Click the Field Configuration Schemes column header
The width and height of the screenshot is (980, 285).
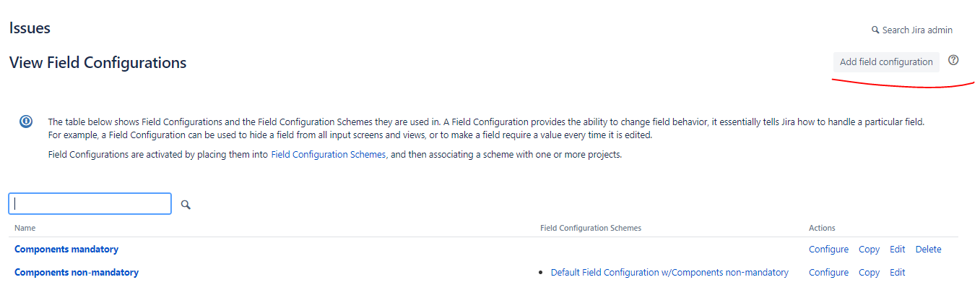click(590, 228)
